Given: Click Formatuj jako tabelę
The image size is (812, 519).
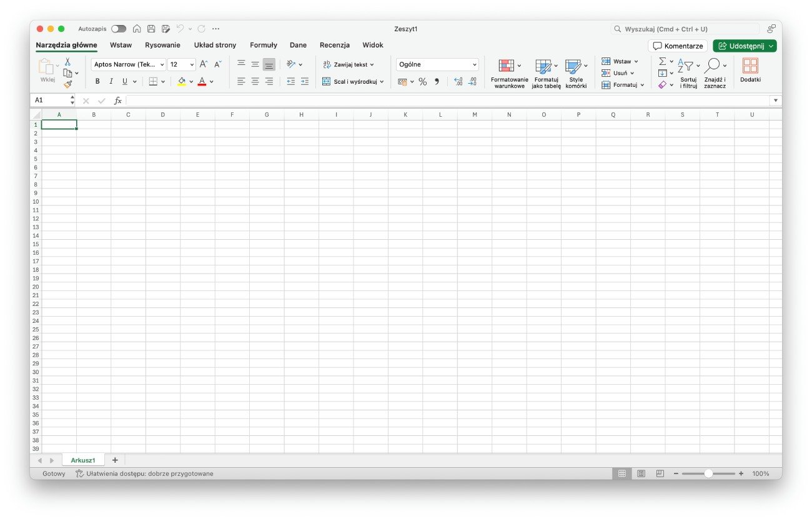Looking at the screenshot, I should 547,74.
